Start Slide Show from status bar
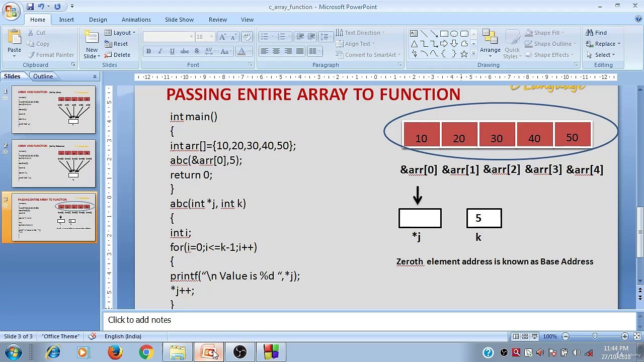Screen dimensions: 644x362 534,336
